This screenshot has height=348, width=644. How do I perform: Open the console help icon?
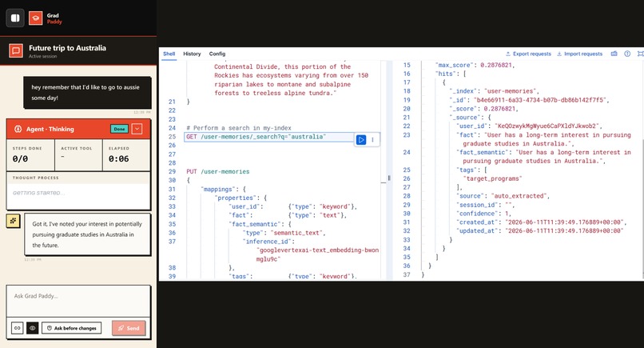[627, 54]
